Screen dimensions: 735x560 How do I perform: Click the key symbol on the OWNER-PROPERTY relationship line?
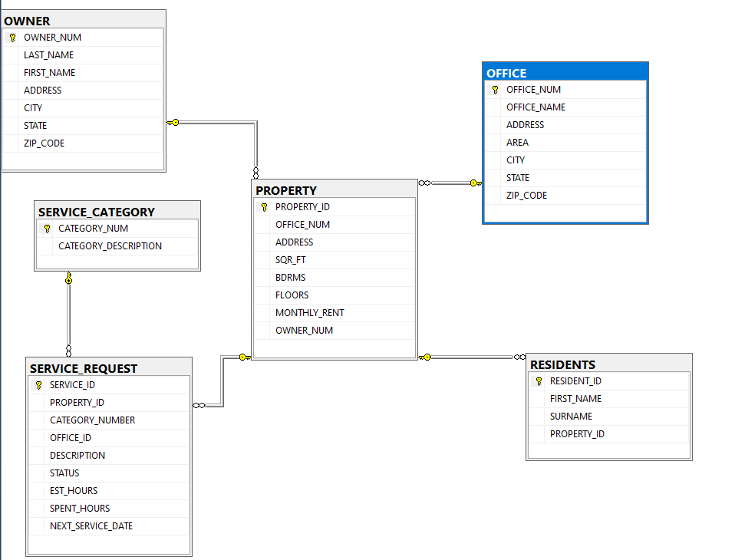click(x=175, y=122)
